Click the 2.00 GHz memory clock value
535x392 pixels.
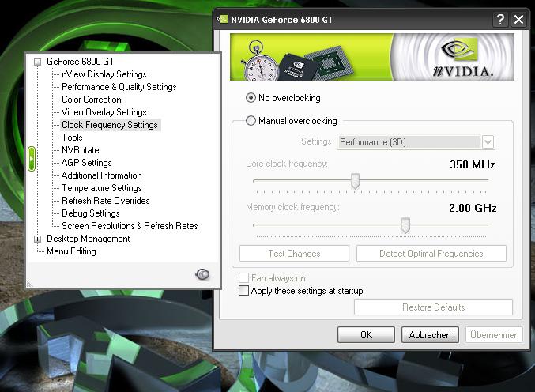click(473, 208)
